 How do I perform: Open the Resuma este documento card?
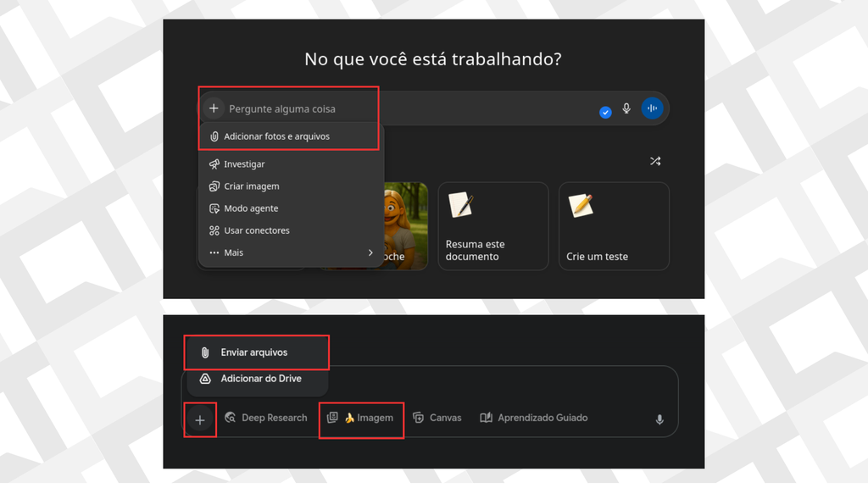[492, 226]
